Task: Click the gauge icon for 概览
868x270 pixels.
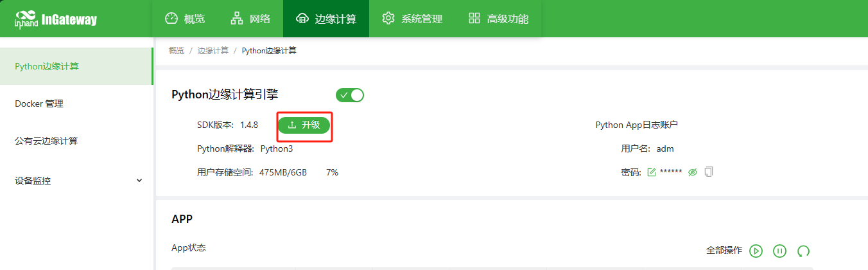Action: click(171, 19)
